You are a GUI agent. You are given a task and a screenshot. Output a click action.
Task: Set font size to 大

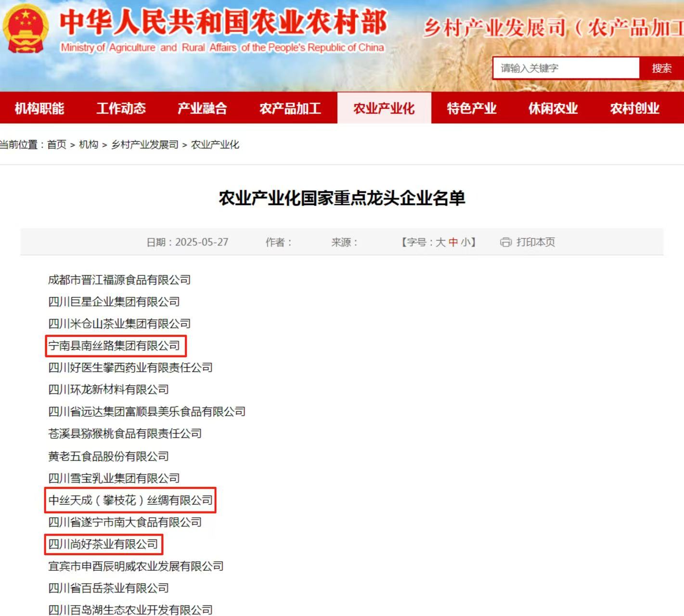[x=440, y=242]
